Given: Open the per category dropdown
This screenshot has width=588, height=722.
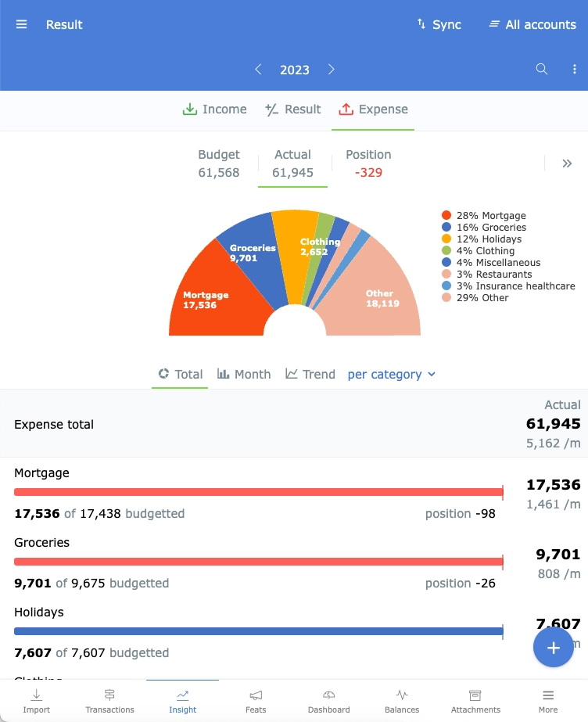Looking at the screenshot, I should point(391,374).
